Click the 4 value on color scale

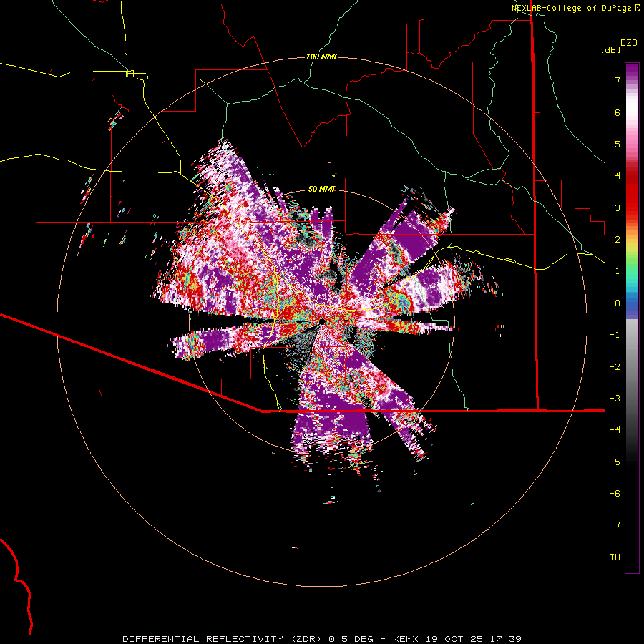[618, 176]
